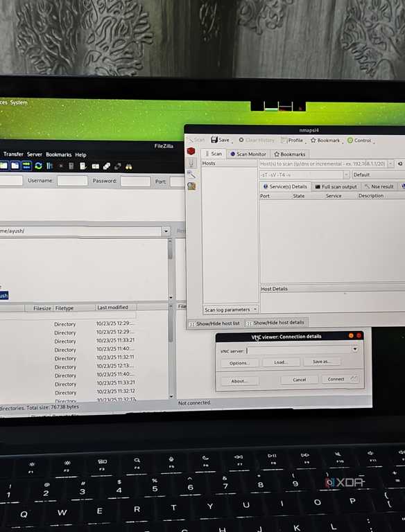
Task: Open FileZilla Server menu
Action: tap(34, 154)
